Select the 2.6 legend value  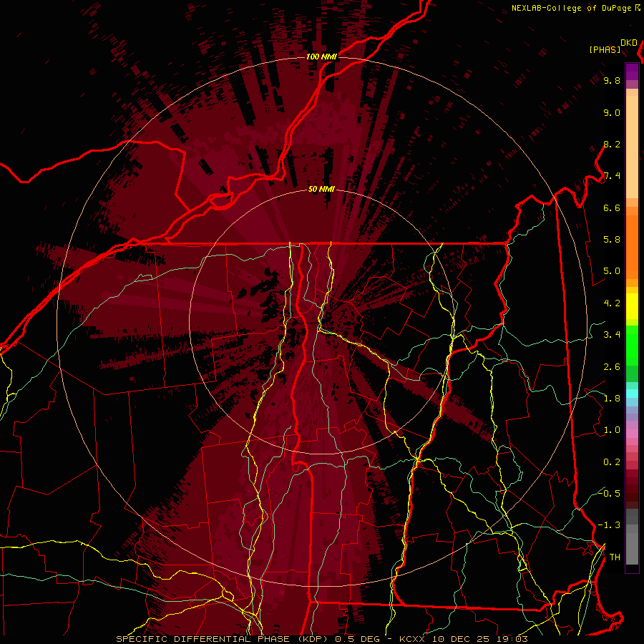(612, 367)
